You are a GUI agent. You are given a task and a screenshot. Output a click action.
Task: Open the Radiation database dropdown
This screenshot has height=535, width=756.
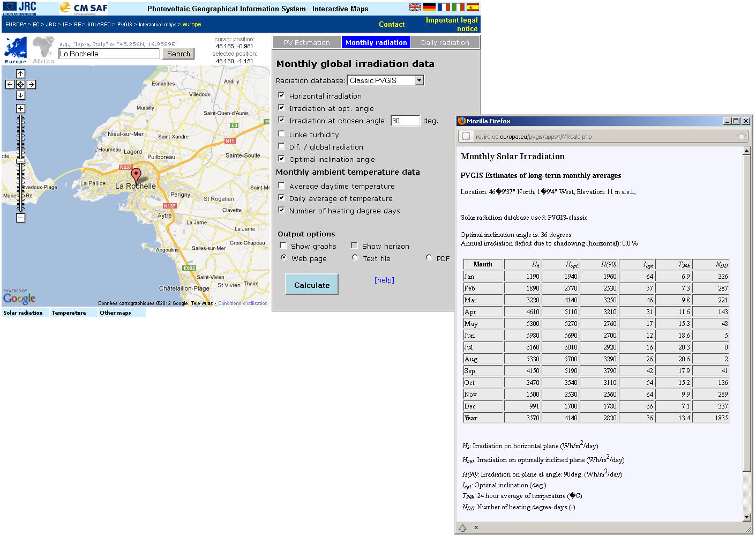point(386,80)
